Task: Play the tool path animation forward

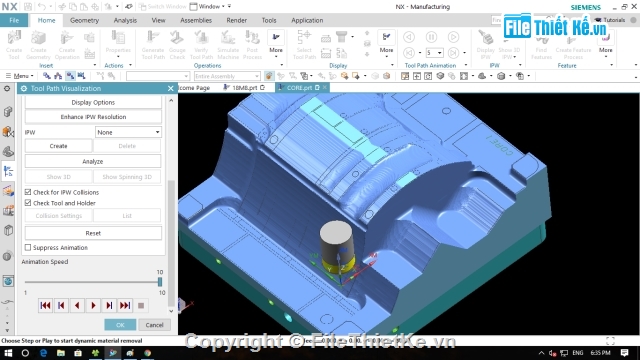Action: coord(93,305)
